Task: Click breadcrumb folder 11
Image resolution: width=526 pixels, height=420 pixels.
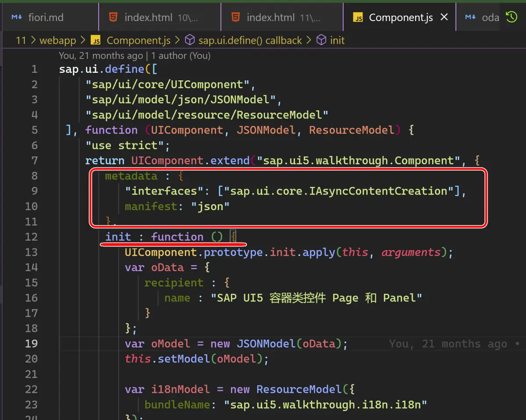Action: coord(21,41)
